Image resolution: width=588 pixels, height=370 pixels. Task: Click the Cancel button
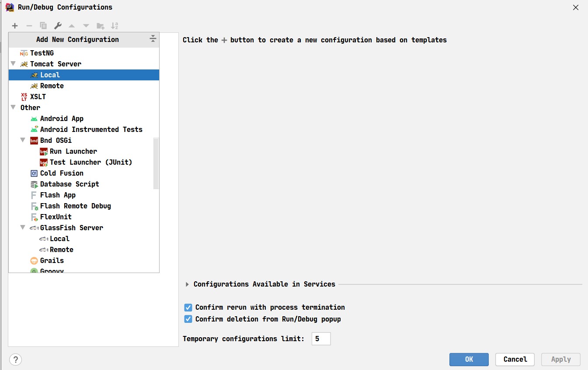click(515, 360)
